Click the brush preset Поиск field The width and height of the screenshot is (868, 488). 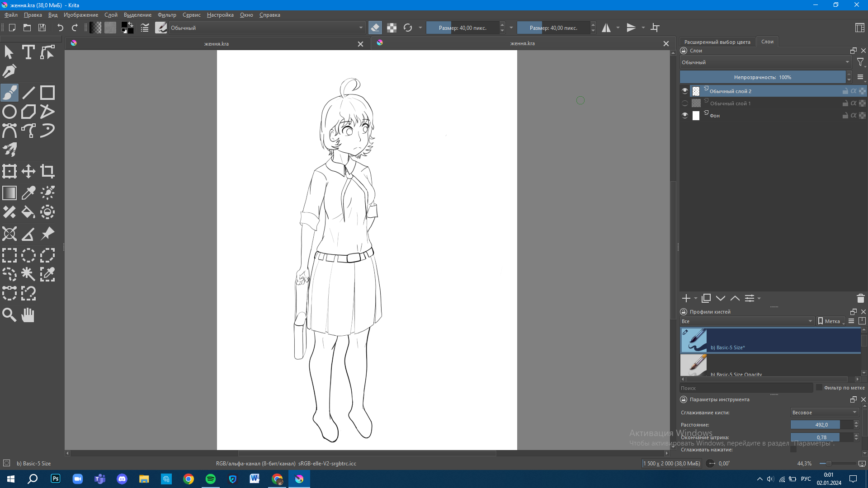[746, 388]
